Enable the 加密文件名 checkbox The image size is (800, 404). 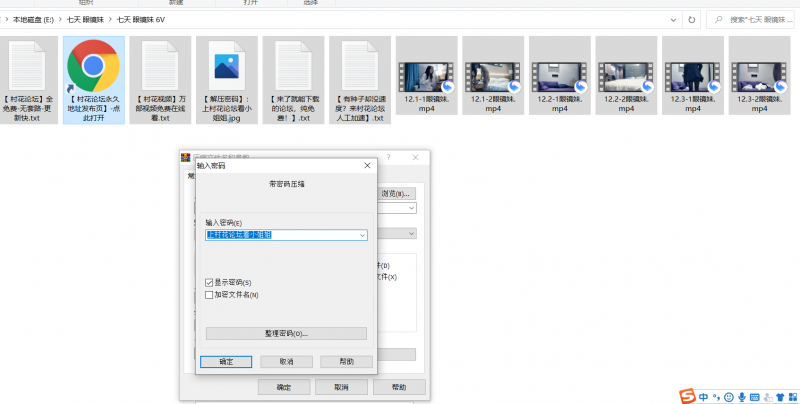point(209,295)
